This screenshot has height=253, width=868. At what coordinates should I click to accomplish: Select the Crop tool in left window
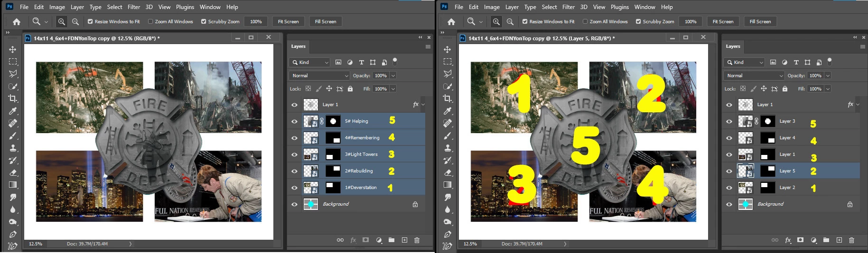[12, 99]
